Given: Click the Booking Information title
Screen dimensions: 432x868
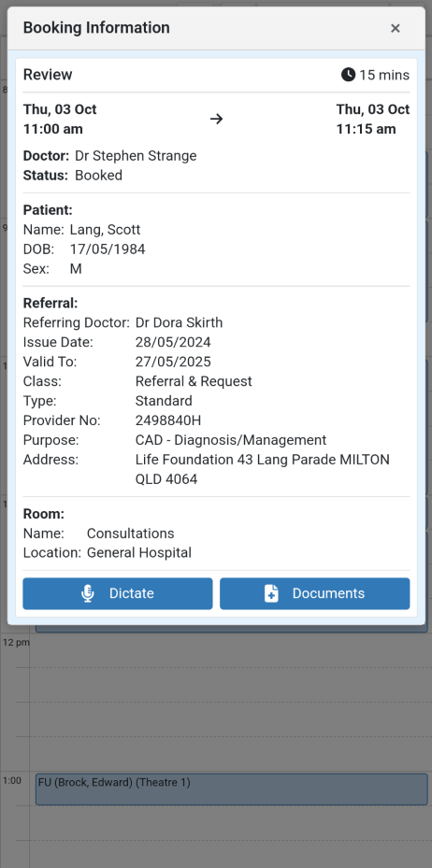Looking at the screenshot, I should tap(96, 28).
